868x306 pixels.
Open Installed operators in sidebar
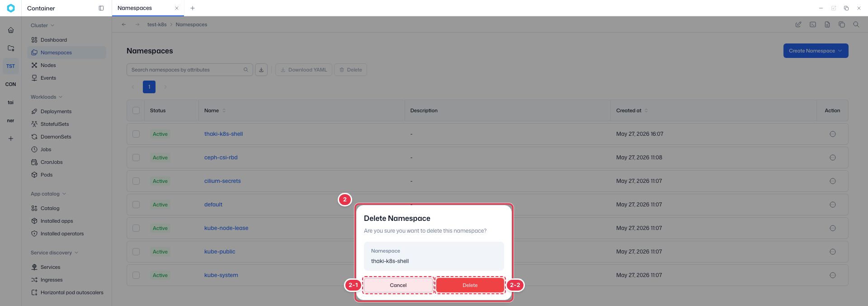tap(66, 234)
